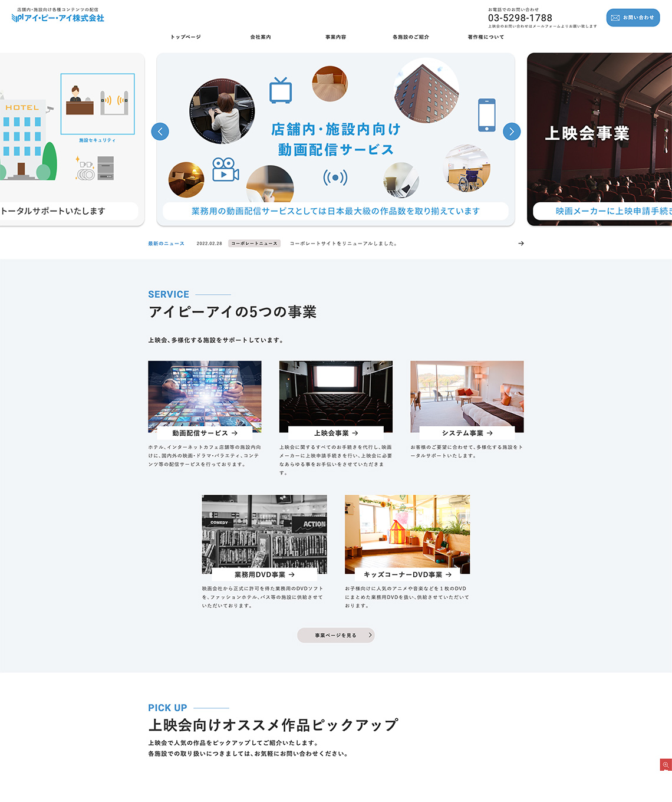Open the 事業内容 navigation item
Viewport: 672px width, 802px height.
tap(335, 37)
